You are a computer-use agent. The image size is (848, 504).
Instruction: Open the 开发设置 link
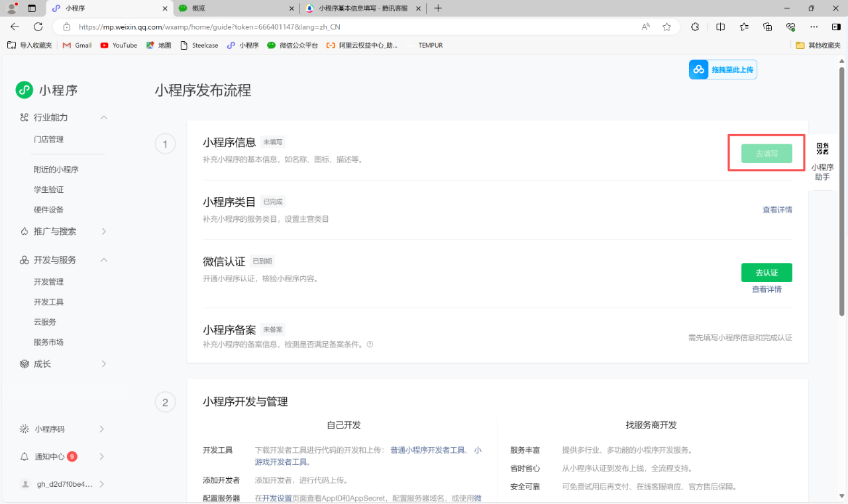[x=277, y=498]
